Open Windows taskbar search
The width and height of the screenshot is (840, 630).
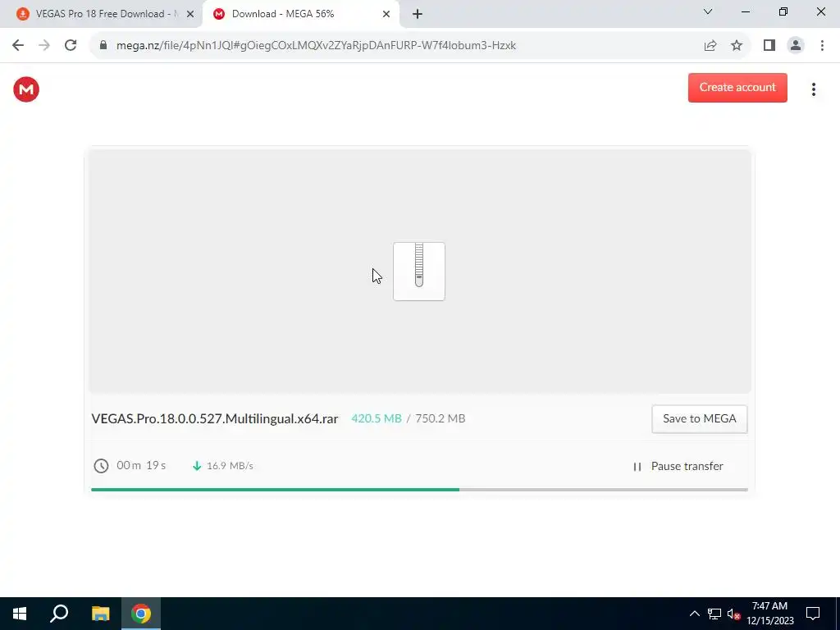tap(59, 614)
